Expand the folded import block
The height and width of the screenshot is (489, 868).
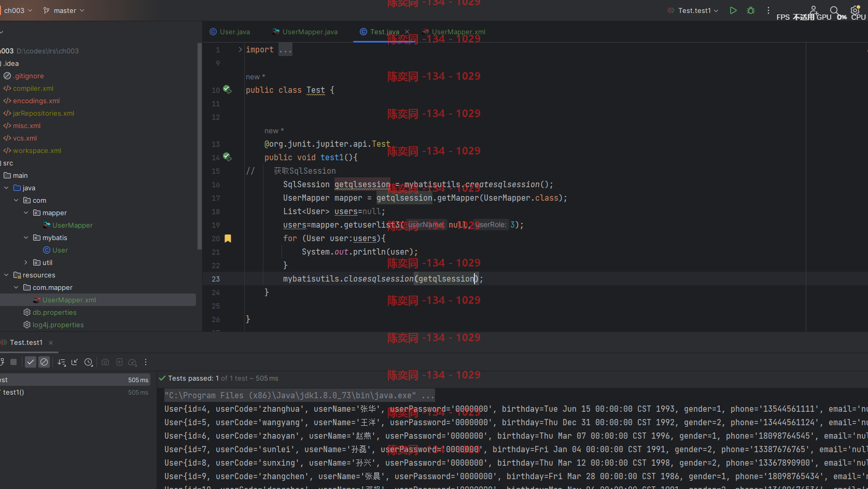pyautogui.click(x=240, y=50)
